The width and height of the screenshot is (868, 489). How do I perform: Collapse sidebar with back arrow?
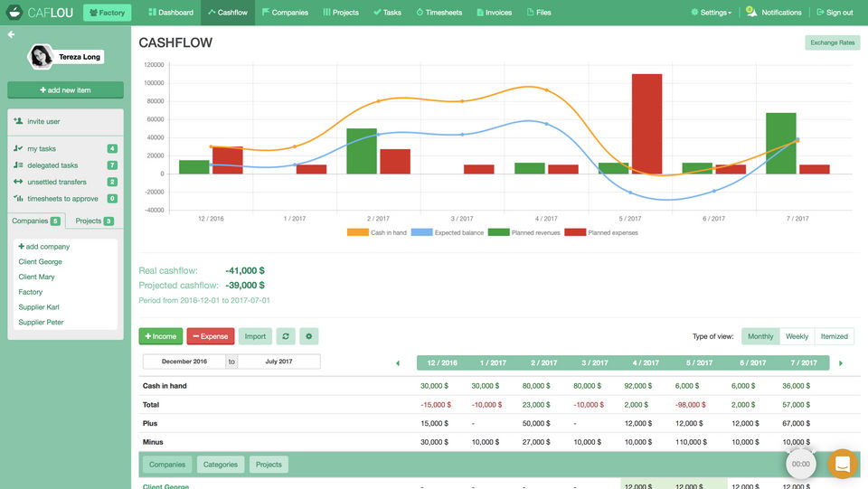coord(11,34)
